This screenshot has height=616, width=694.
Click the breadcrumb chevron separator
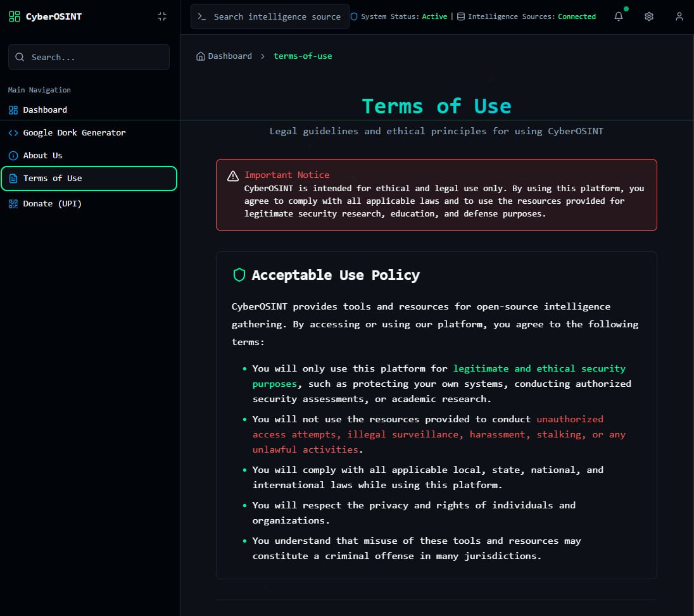[263, 56]
